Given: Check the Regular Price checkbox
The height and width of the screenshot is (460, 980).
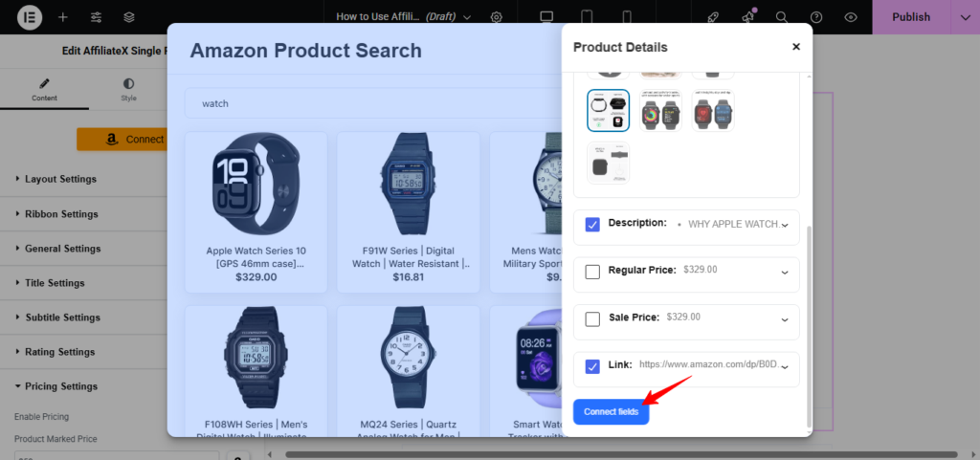Looking at the screenshot, I should coord(592,272).
